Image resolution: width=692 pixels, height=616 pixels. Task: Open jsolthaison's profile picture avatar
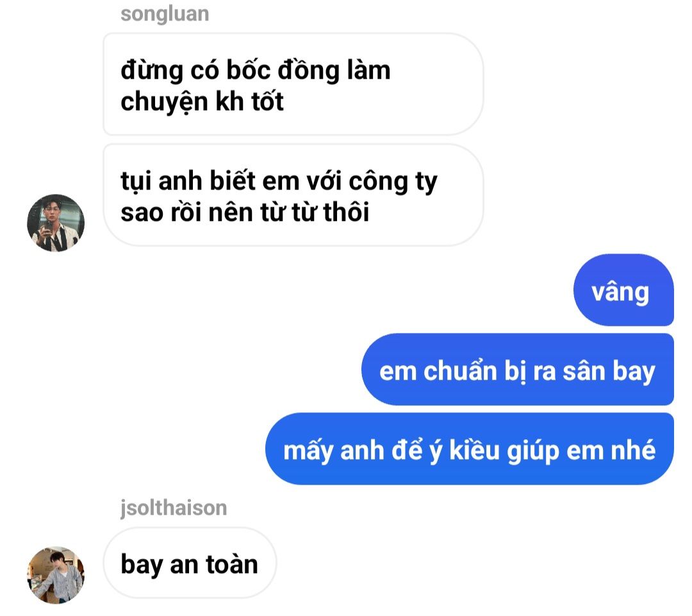(56, 575)
